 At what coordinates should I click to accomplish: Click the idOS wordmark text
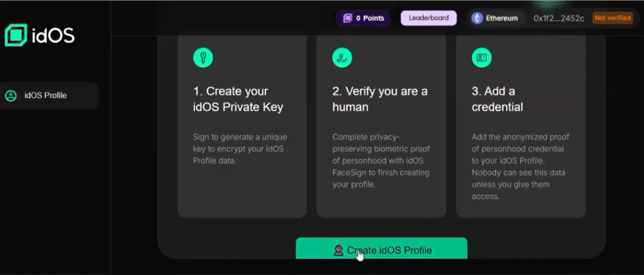click(53, 36)
